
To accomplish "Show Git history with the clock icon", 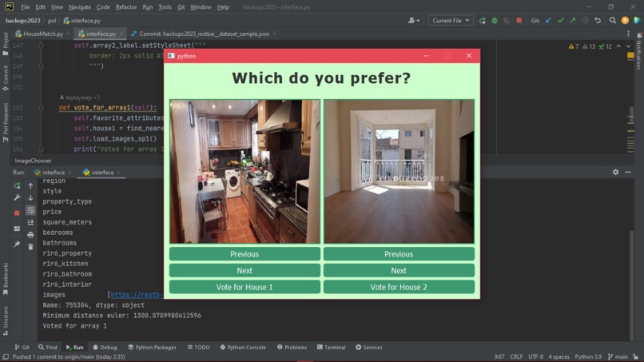I will [x=585, y=21].
